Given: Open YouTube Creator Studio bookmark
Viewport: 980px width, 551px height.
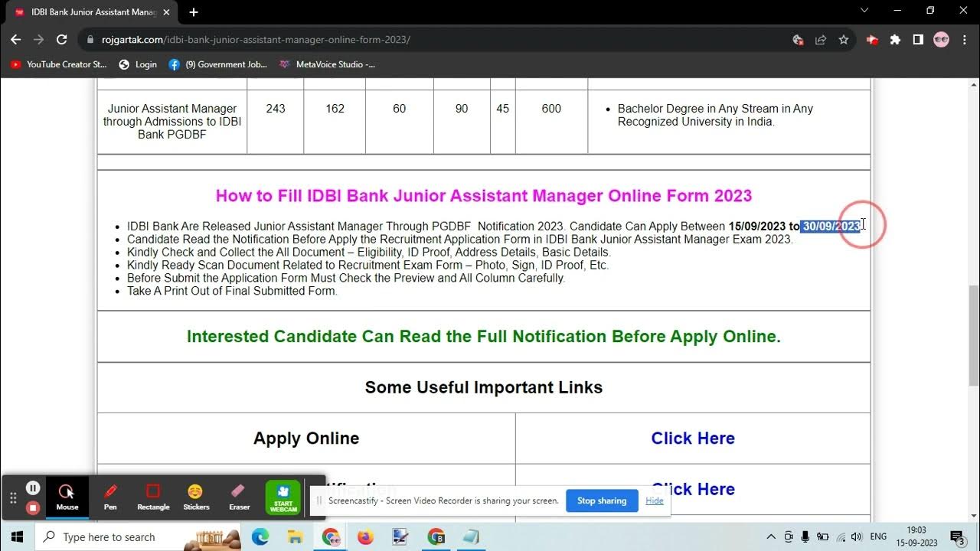Looking at the screenshot, I should click(x=59, y=64).
